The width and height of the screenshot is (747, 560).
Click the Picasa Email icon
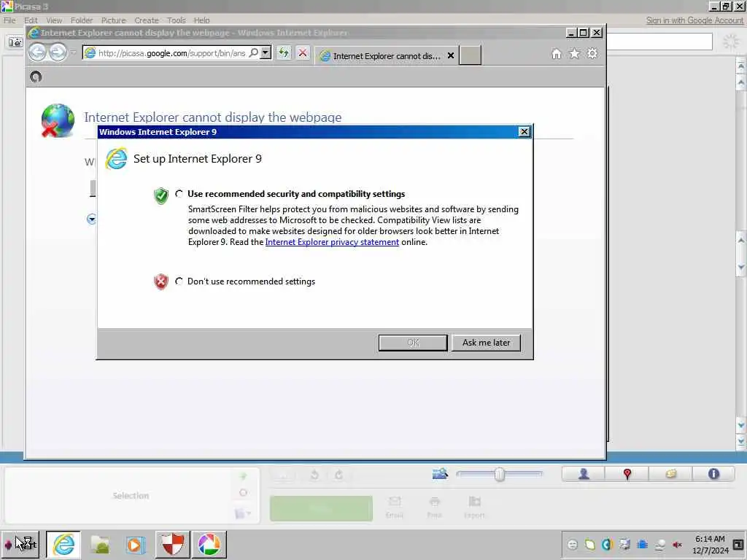[395, 507]
